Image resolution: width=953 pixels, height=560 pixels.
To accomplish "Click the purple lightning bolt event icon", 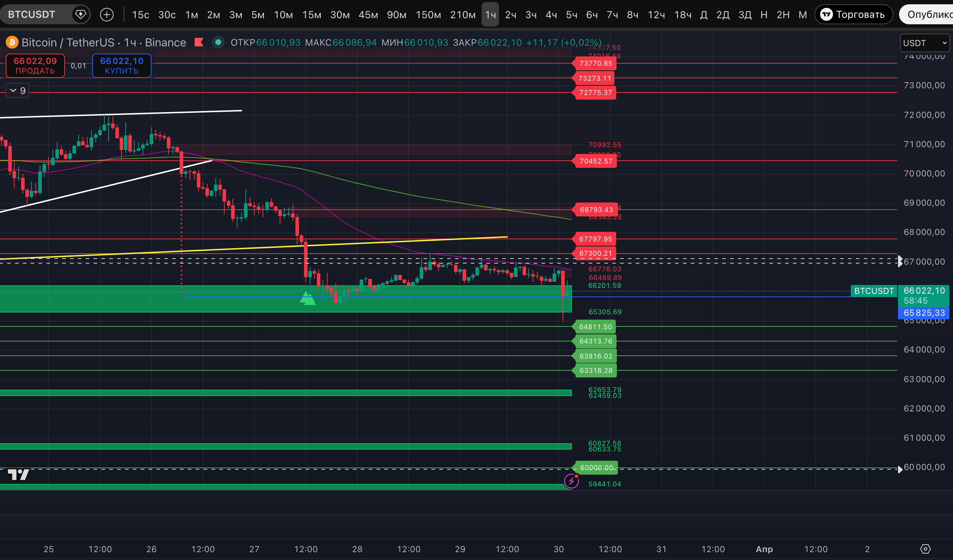I will pos(571,481).
